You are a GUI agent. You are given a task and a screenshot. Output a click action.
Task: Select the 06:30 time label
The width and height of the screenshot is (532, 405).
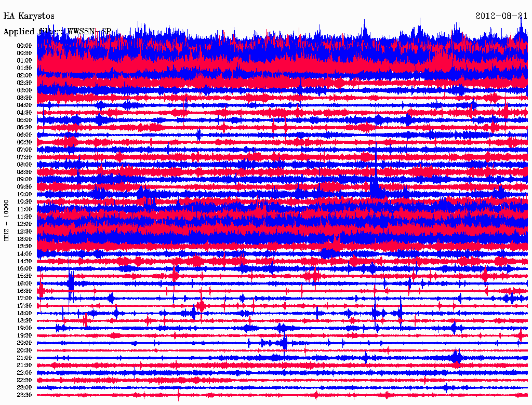24,142
